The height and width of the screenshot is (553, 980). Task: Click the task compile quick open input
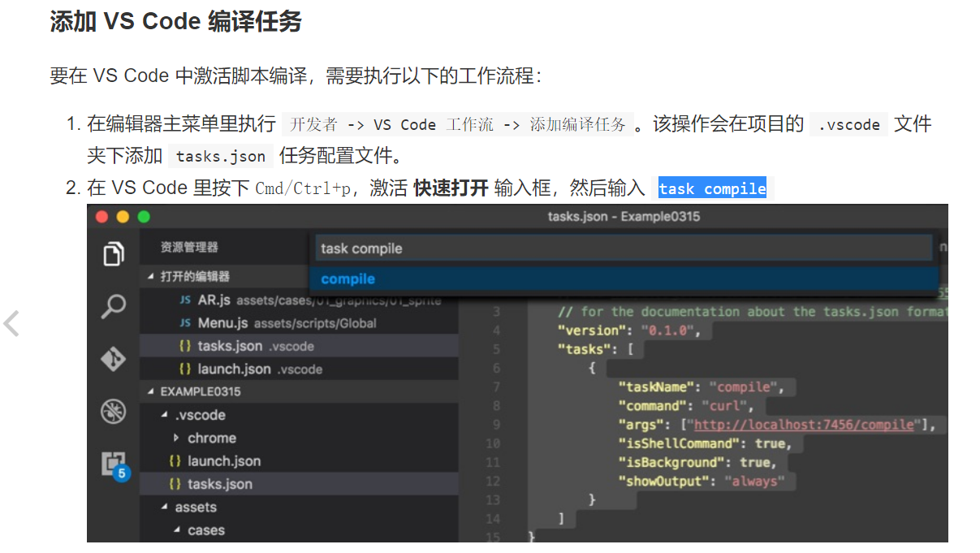pos(624,248)
